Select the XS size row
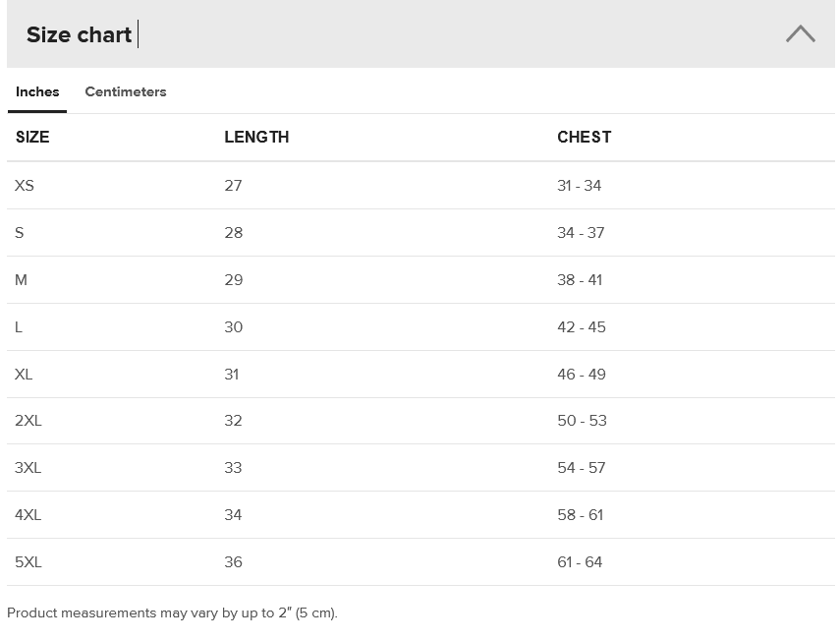This screenshot has height=641, width=840. [x=25, y=185]
